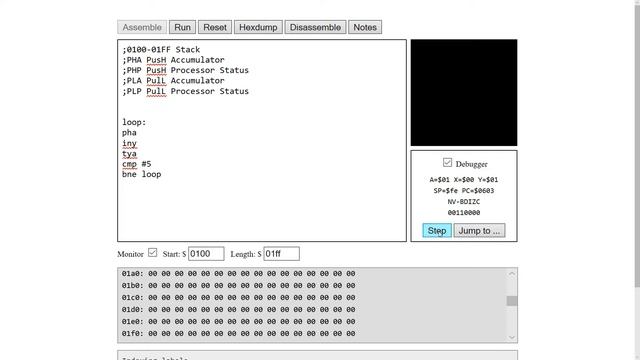
Task: Click memory monitor scroll-up arrow
Action: point(512,273)
